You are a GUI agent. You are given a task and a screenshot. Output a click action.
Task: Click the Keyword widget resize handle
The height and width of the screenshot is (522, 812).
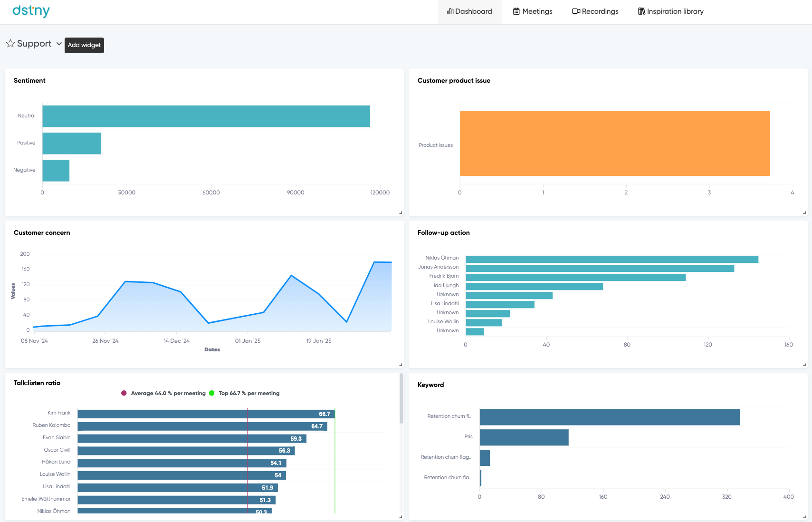coord(804,517)
